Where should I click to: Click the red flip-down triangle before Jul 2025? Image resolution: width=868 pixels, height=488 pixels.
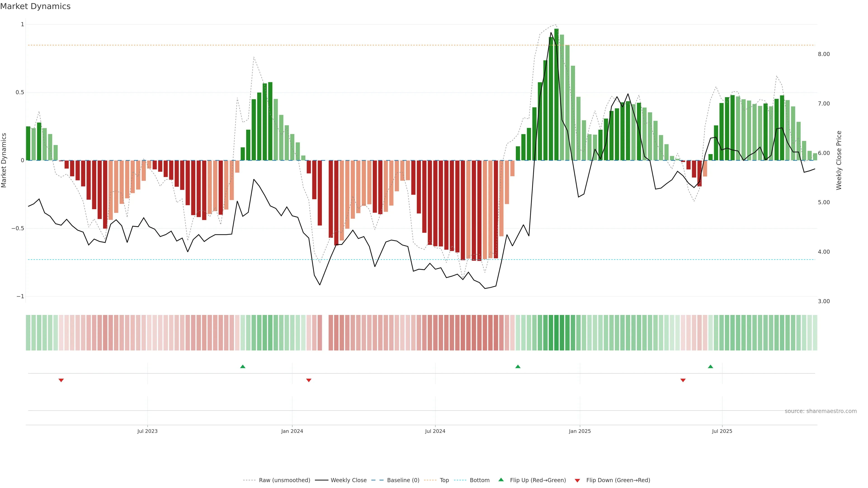click(683, 380)
